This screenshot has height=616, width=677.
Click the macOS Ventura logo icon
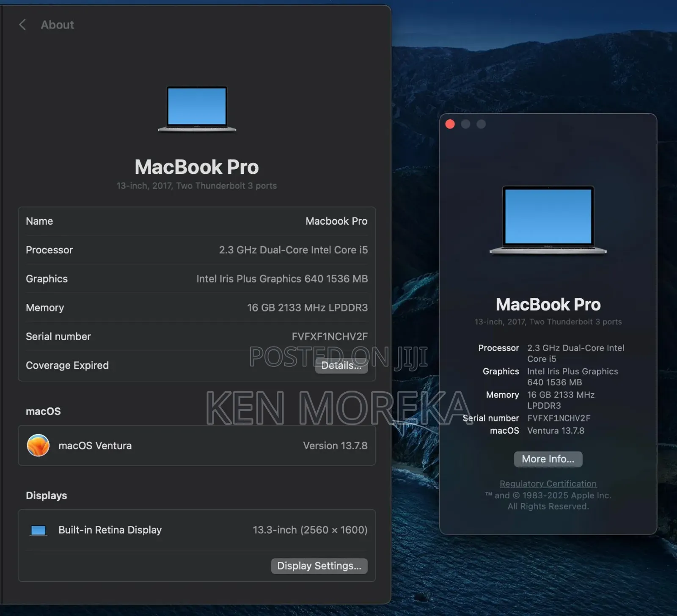pyautogui.click(x=38, y=445)
